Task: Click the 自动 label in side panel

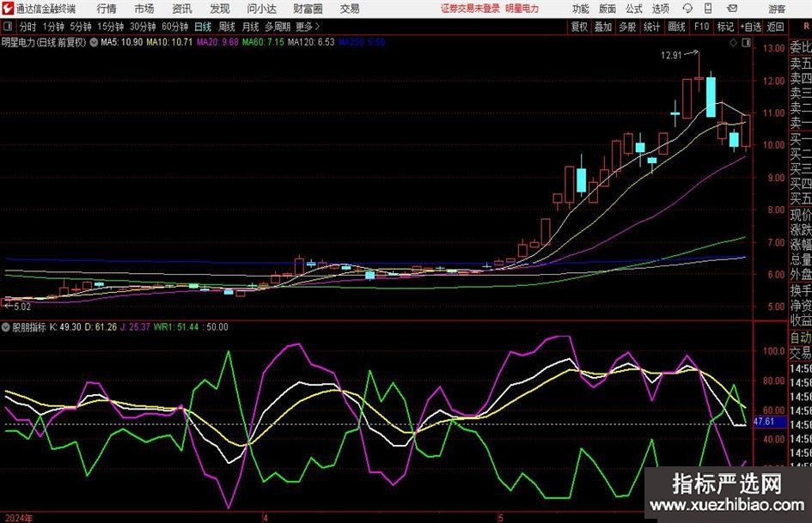Action: 801,338
